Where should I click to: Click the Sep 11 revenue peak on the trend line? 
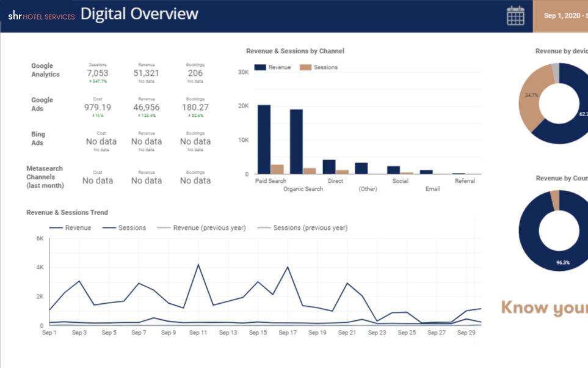(x=198, y=265)
